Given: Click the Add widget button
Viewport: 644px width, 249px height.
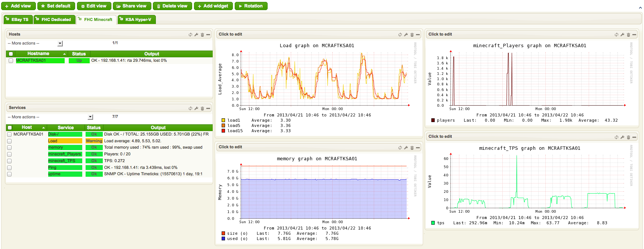Looking at the screenshot, I should (213, 6).
